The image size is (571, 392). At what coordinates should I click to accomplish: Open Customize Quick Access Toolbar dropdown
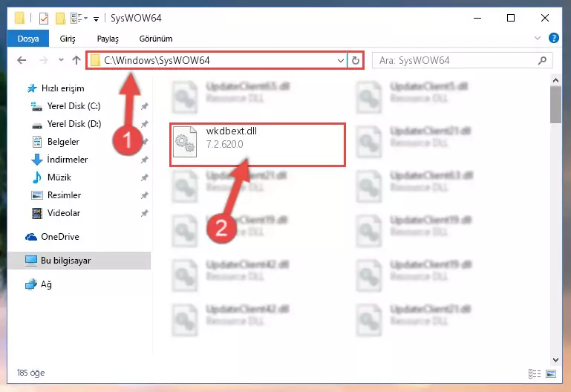tap(96, 19)
